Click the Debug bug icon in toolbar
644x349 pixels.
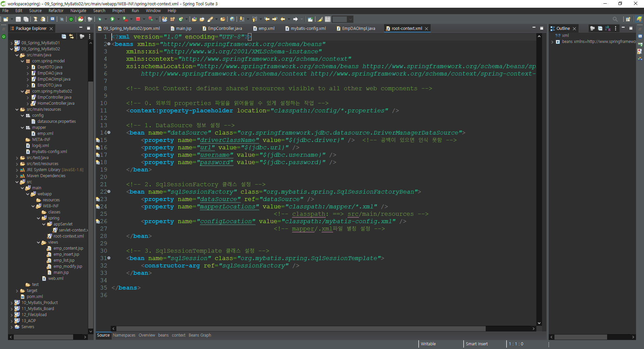[100, 19]
